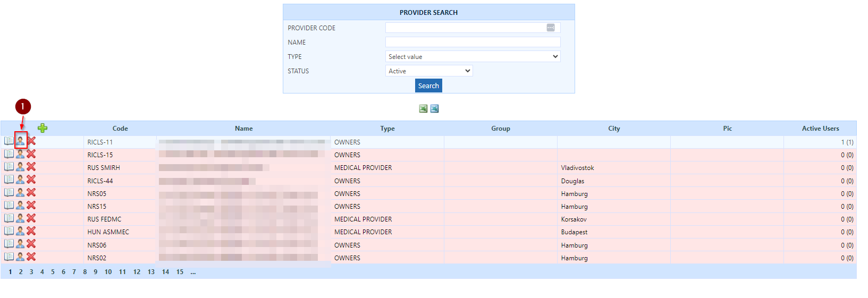Image resolution: width=868 pixels, height=298 pixels.
Task: Click red X delete icon for NRS02
Action: tap(31, 257)
